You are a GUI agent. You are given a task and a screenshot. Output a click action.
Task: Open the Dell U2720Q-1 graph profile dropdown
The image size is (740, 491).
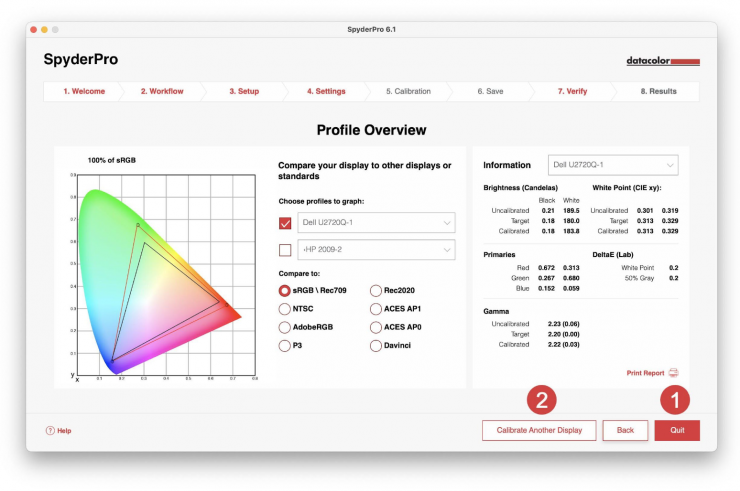pyautogui.click(x=377, y=223)
